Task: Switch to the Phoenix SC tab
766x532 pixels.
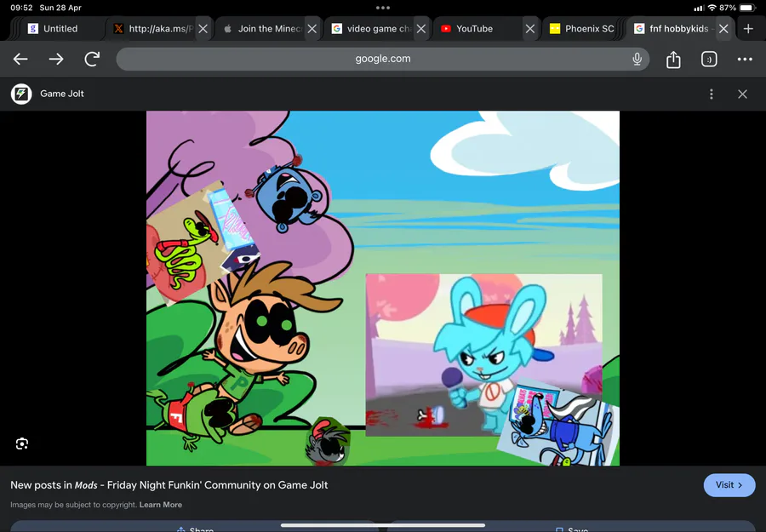Action: (x=581, y=29)
